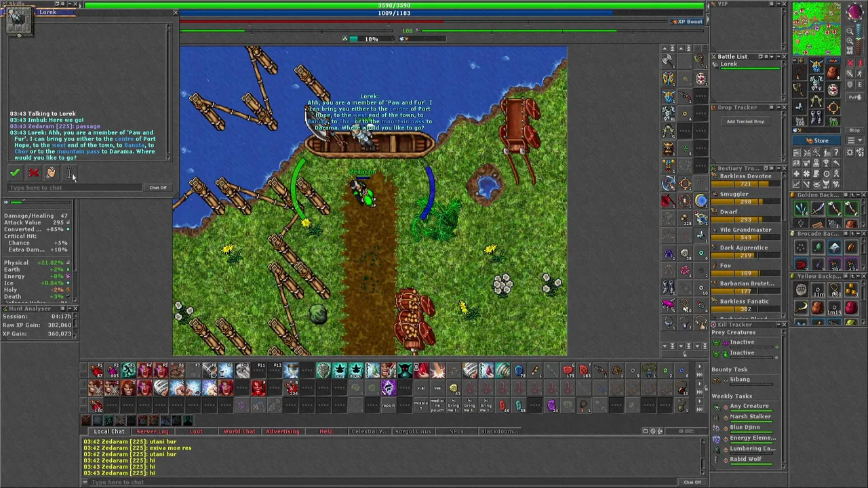868x488 pixels.
Task: Switch to the Server Log tab
Action: pyautogui.click(x=153, y=431)
